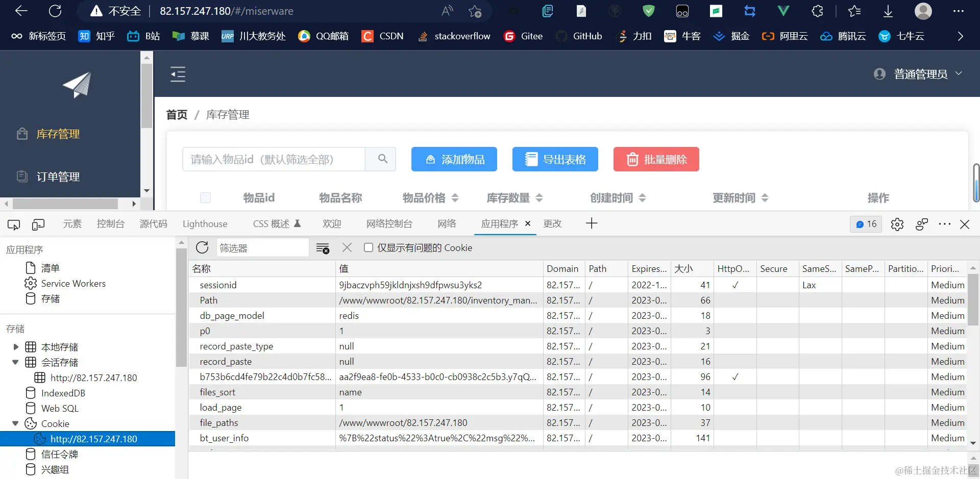Sort by 更新时间 column arrows
980x479 pixels.
[x=765, y=197]
